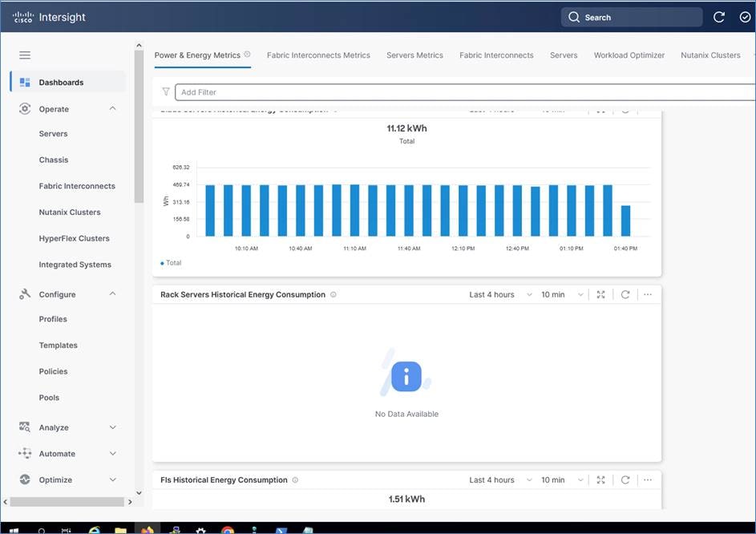Open Nutanix Clusters in the sidebar
The width and height of the screenshot is (756, 534).
coord(70,212)
